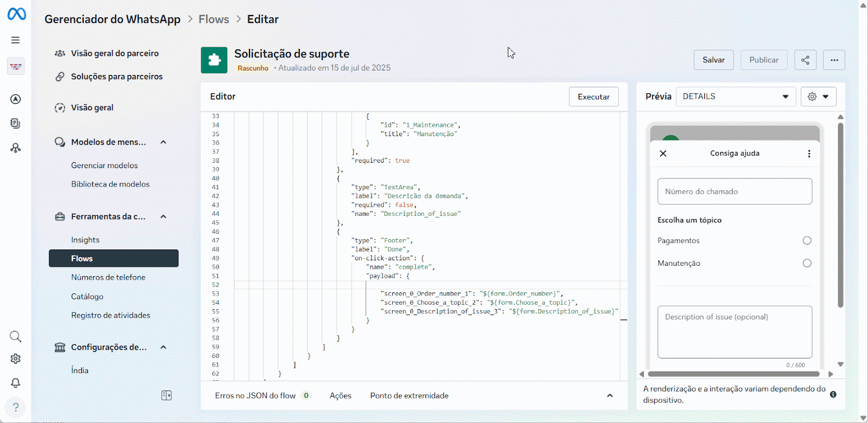Click the help question mark icon
Viewport: 868px width, 423px height.
click(16, 407)
